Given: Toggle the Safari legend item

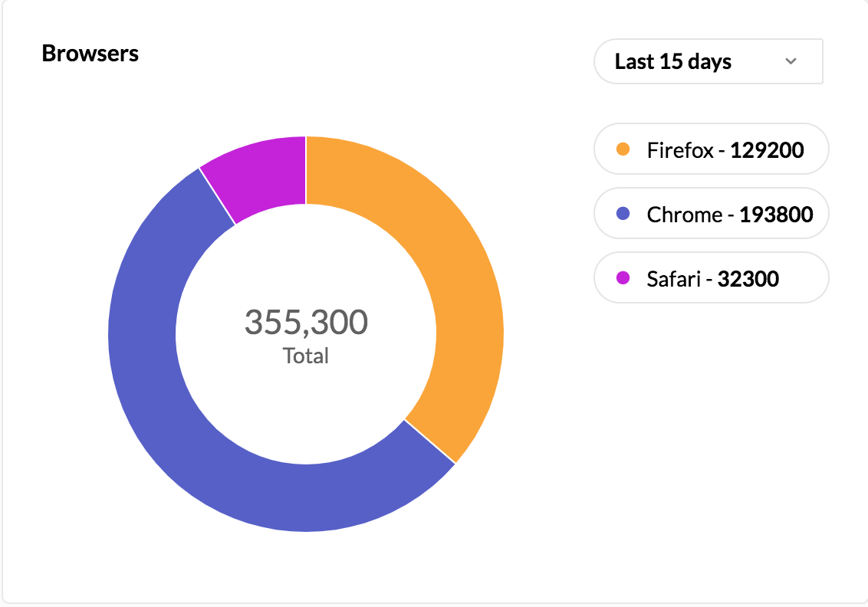Looking at the screenshot, I should 711,278.
